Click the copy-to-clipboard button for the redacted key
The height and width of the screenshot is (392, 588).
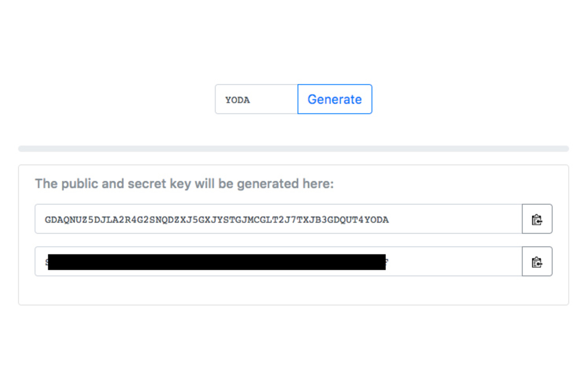(537, 261)
